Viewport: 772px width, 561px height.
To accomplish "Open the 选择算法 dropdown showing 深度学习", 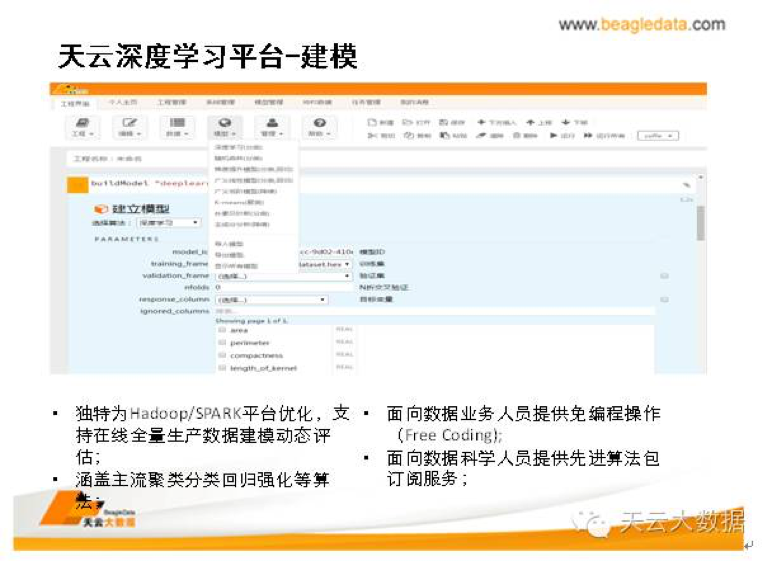I will (168, 223).
